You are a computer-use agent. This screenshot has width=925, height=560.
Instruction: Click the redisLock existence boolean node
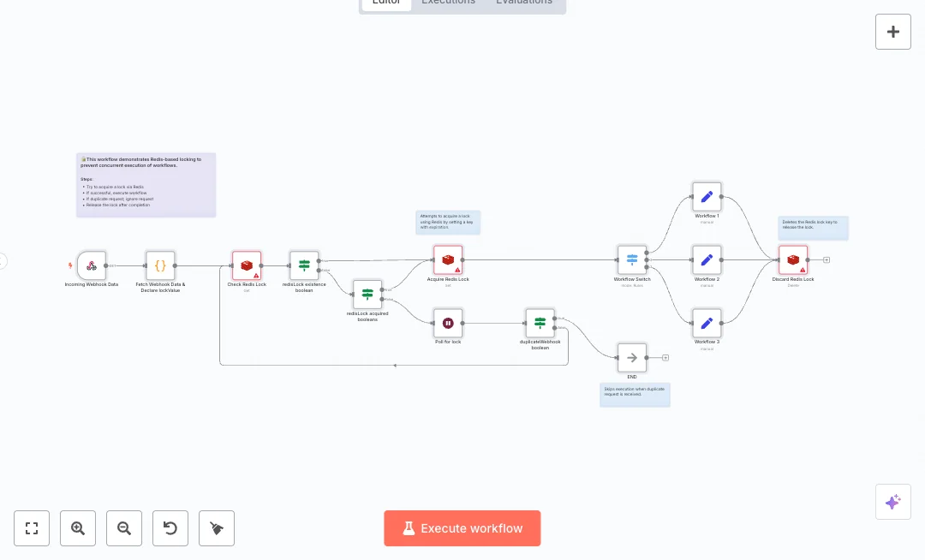coord(304,265)
